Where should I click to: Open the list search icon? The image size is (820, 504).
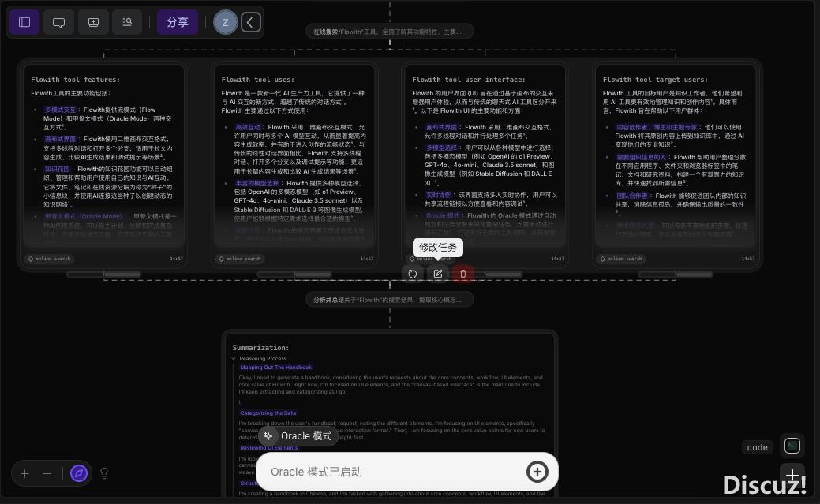[127, 22]
